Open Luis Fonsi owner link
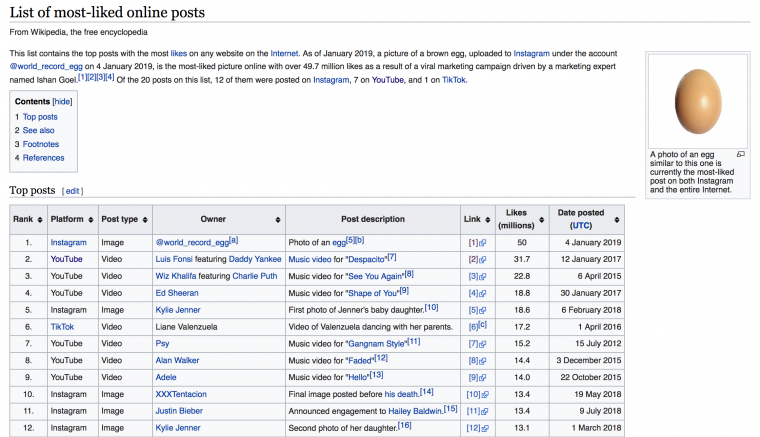 173,259
